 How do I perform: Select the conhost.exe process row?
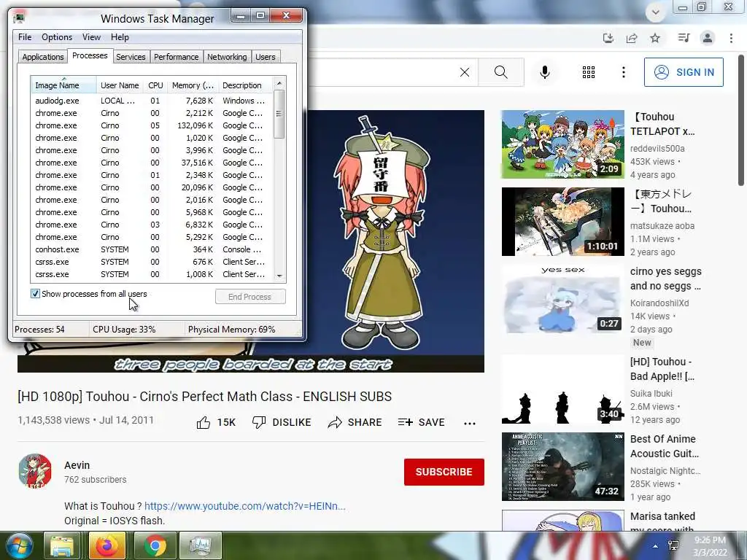click(x=152, y=249)
